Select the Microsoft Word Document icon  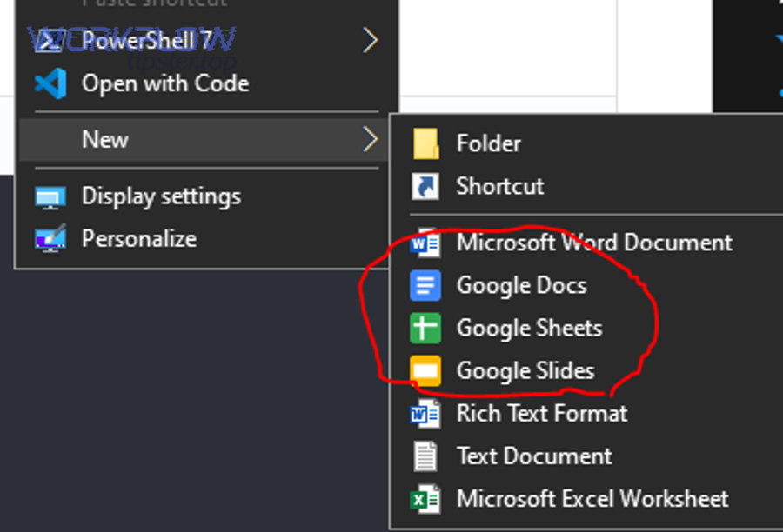[425, 243]
